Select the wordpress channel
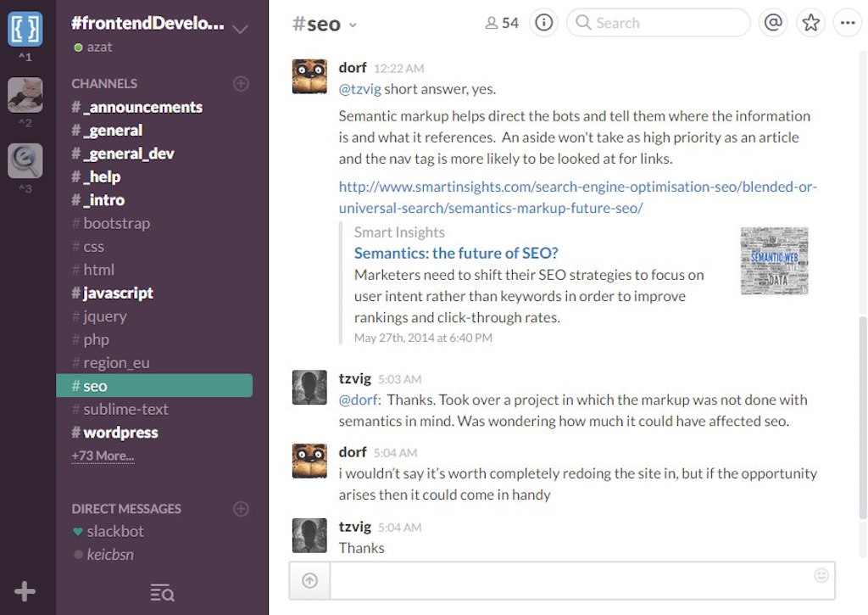Screen dimensions: 868x615 (120, 433)
